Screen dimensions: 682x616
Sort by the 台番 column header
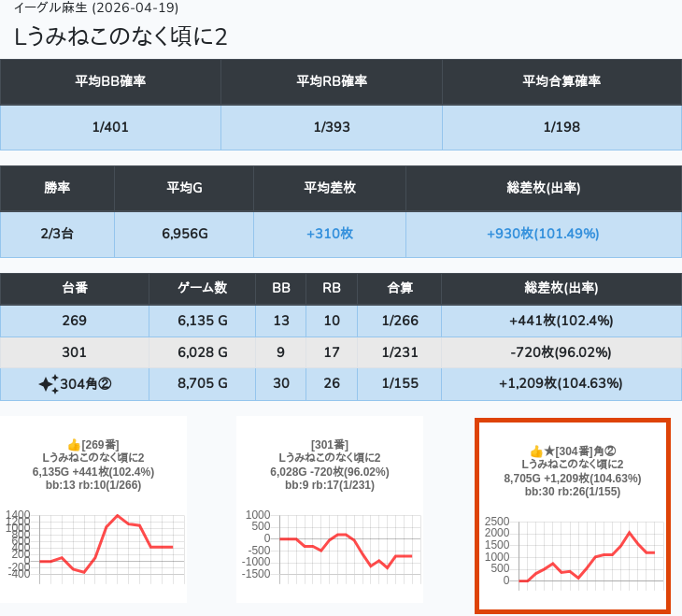pyautogui.click(x=75, y=289)
